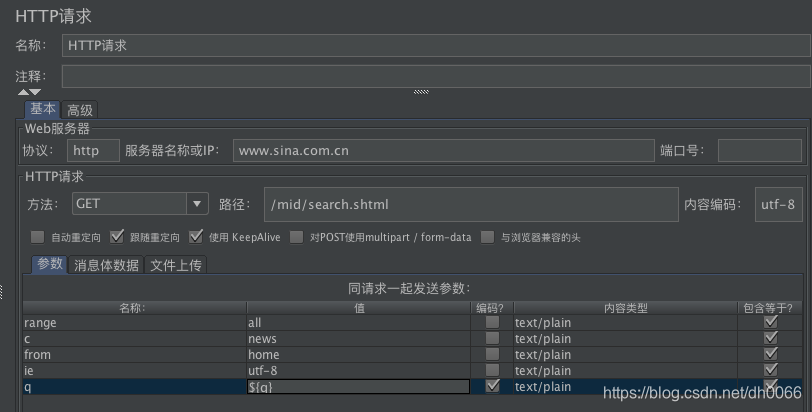Toggle encode checkbox for ie row
The width and height of the screenshot is (812, 412).
492,370
